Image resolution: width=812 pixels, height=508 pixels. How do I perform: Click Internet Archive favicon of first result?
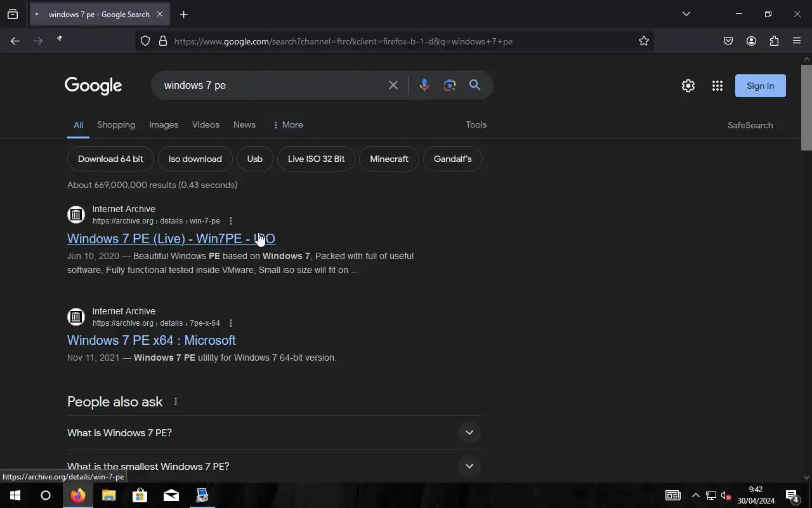(x=76, y=215)
